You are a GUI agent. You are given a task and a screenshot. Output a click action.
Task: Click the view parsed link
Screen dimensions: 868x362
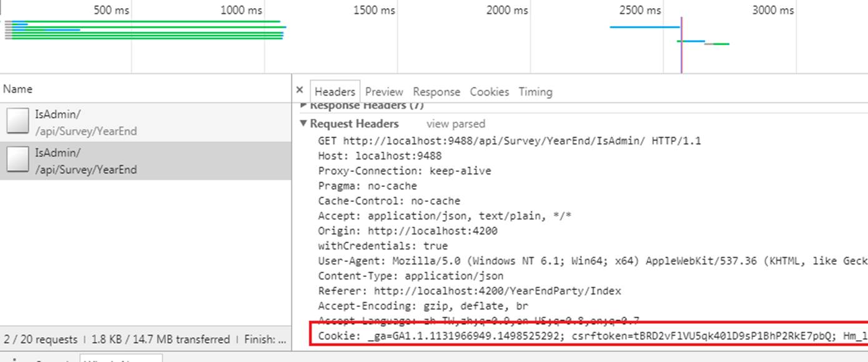[x=455, y=124]
